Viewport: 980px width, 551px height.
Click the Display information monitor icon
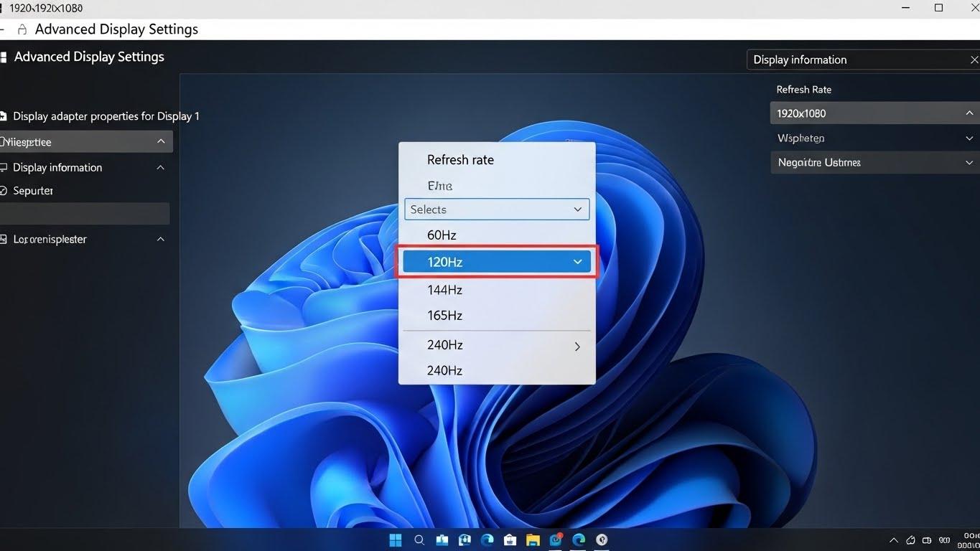point(5,167)
